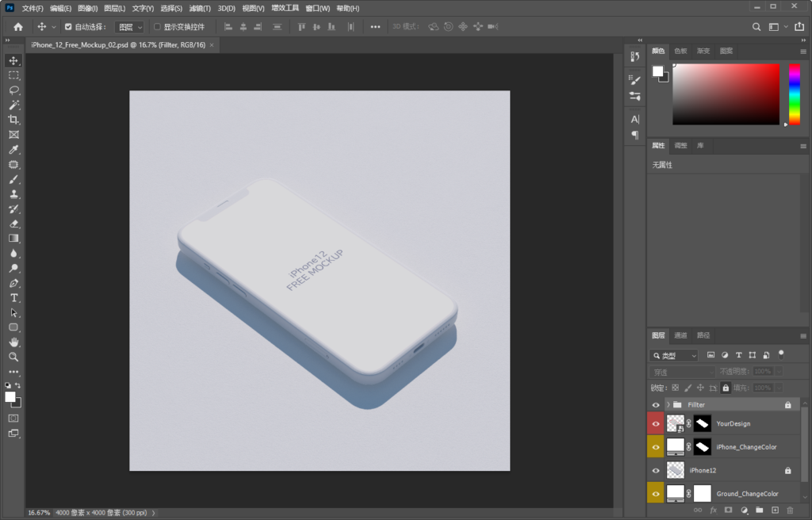812x520 pixels.
Task: Open the Layers panel flyout menu
Action: pos(803,335)
